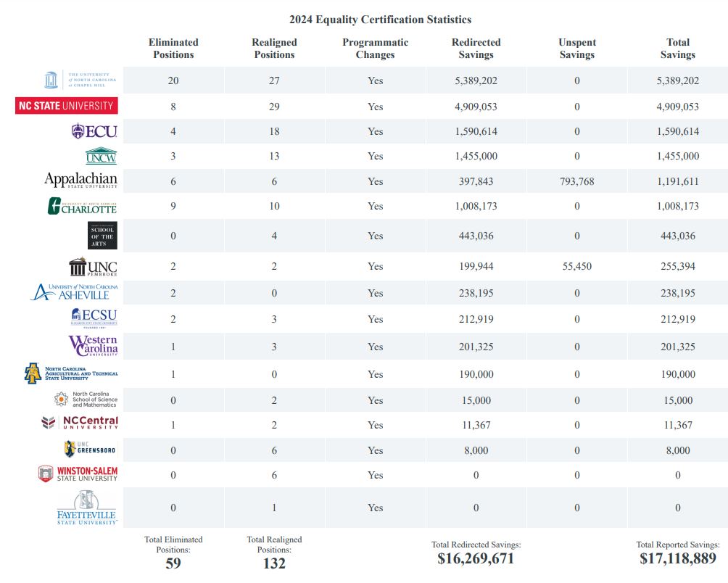Click the ECSU logo
This screenshot has width=728, height=583.
click(94, 318)
